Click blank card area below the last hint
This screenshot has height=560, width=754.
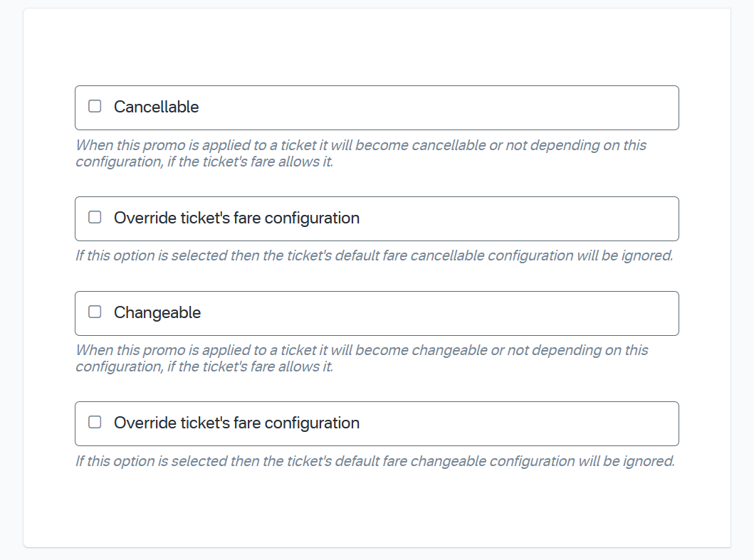click(x=376, y=509)
